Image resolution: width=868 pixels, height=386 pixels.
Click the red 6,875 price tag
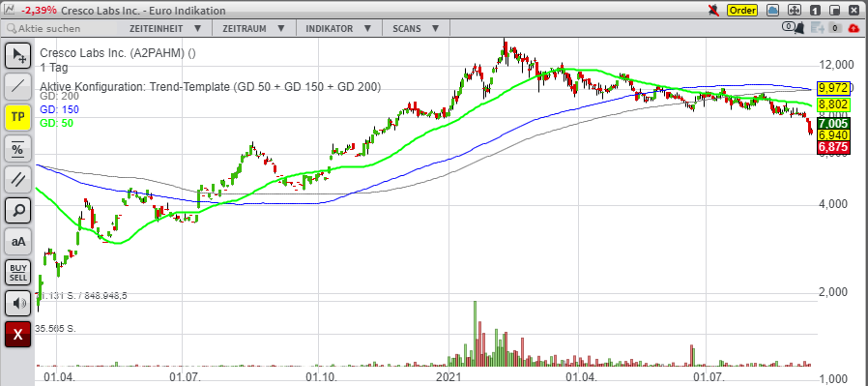tap(833, 147)
